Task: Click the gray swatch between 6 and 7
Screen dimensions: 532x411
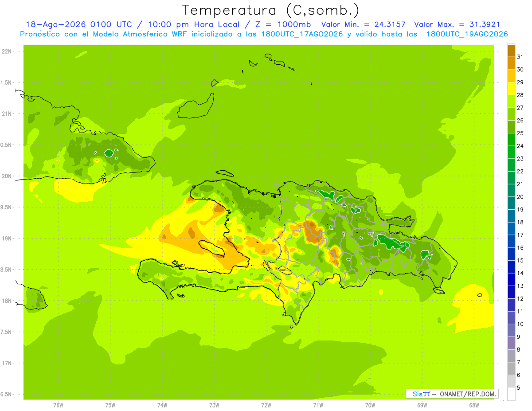Action: [511, 368]
